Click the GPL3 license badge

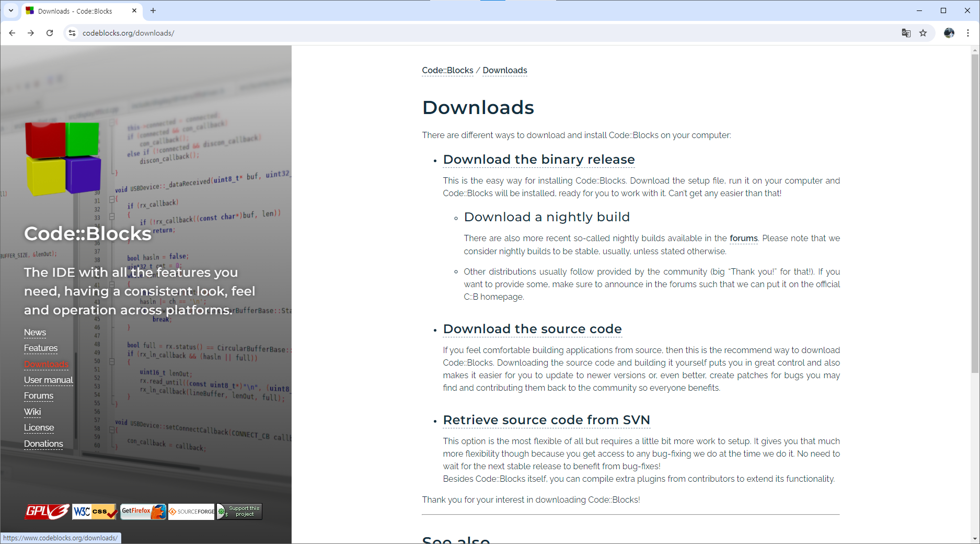coord(47,512)
